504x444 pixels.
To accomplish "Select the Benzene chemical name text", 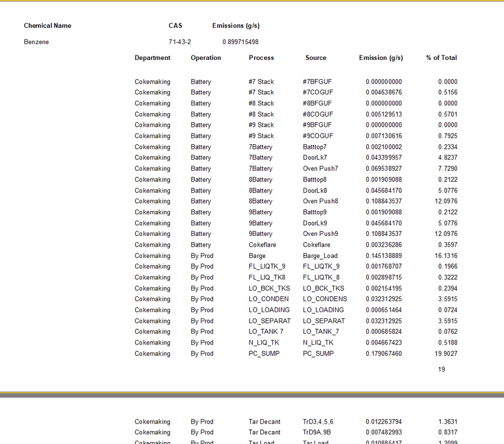I will (x=36, y=42).
